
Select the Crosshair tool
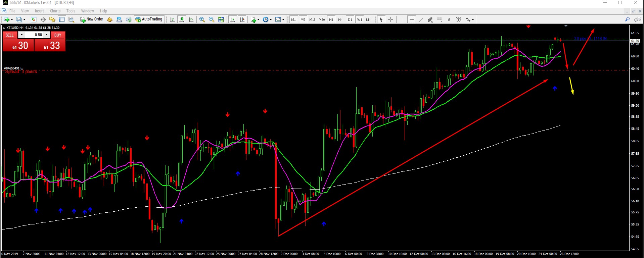point(390,19)
